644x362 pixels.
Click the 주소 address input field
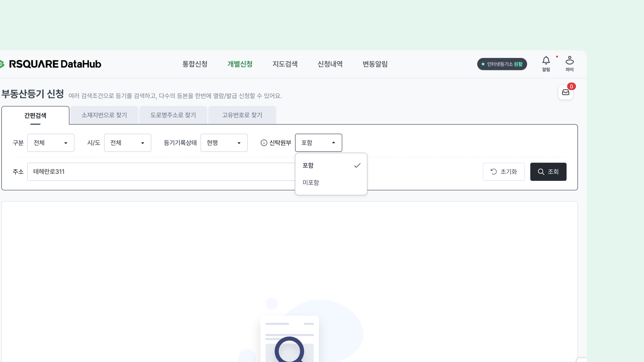[x=160, y=172]
